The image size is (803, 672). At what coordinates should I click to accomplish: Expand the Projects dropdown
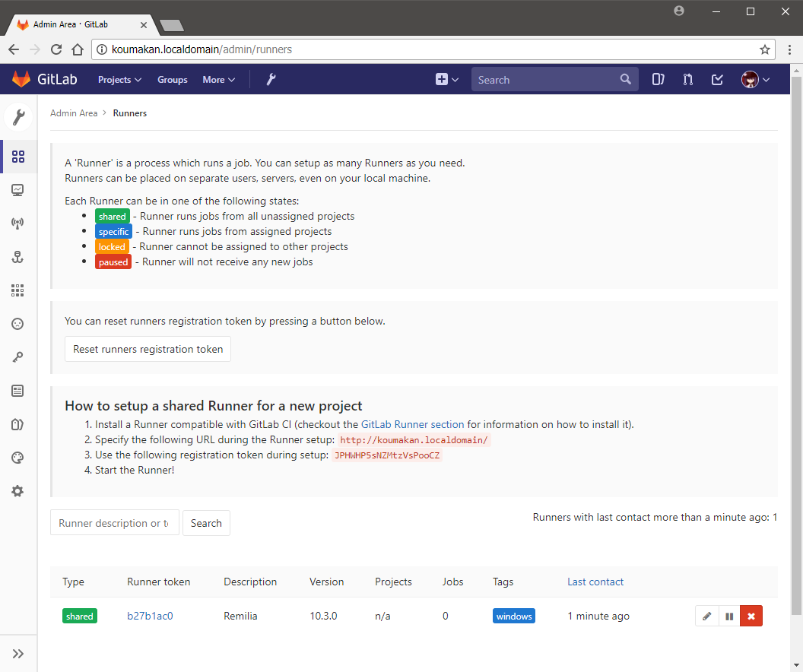pyautogui.click(x=119, y=79)
